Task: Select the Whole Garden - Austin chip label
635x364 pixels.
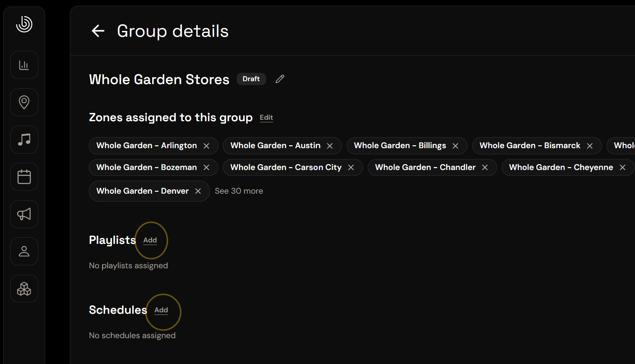Action: click(x=276, y=146)
